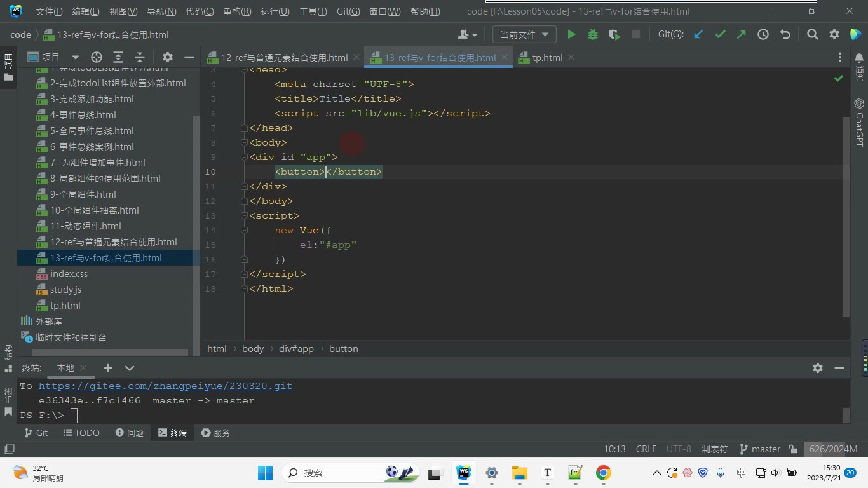Update project via the blue Git arrow
Screen dimensions: 868x488
pyautogui.click(x=698, y=35)
